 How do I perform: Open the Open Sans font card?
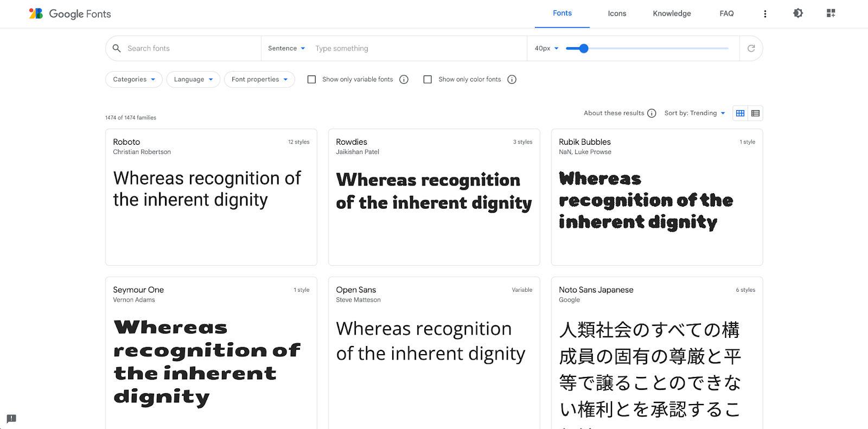point(434,353)
